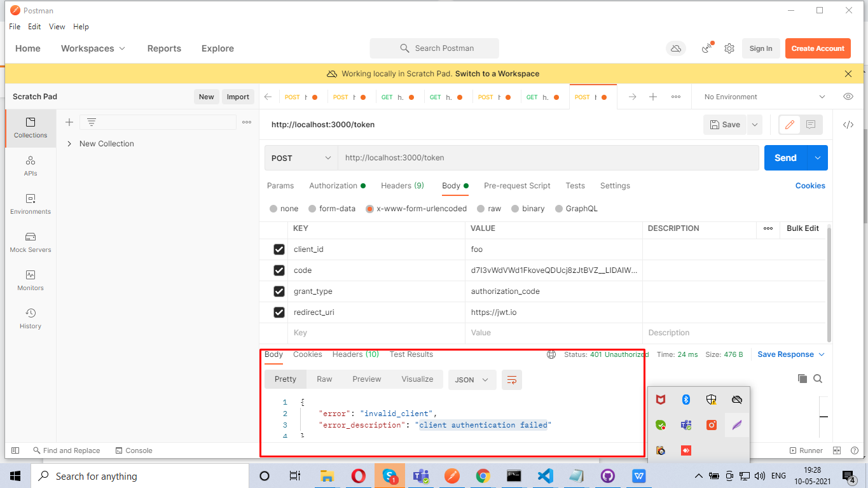Open Mock Servers in the sidebar
This screenshot has height=488, width=868.
pyautogui.click(x=31, y=242)
